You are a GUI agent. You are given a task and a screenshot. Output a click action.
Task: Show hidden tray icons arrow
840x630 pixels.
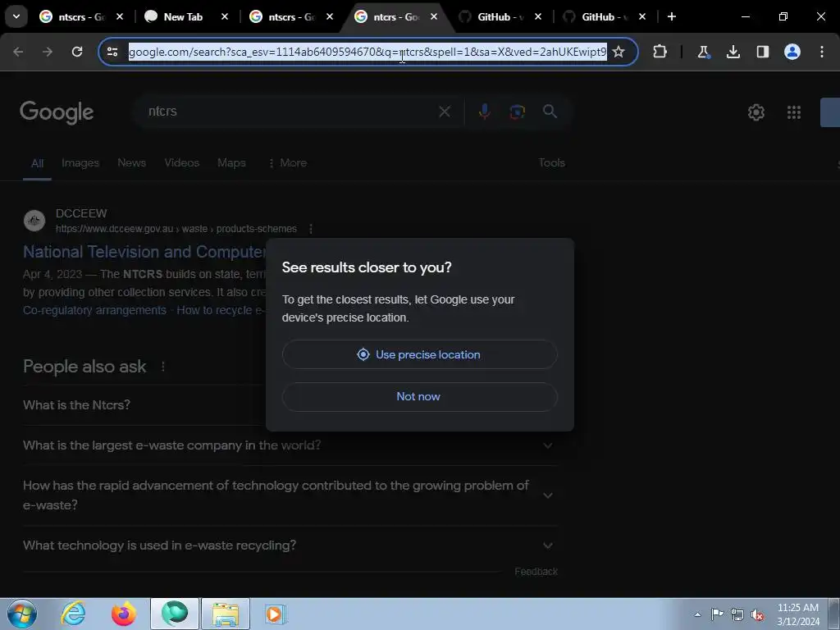click(x=697, y=614)
